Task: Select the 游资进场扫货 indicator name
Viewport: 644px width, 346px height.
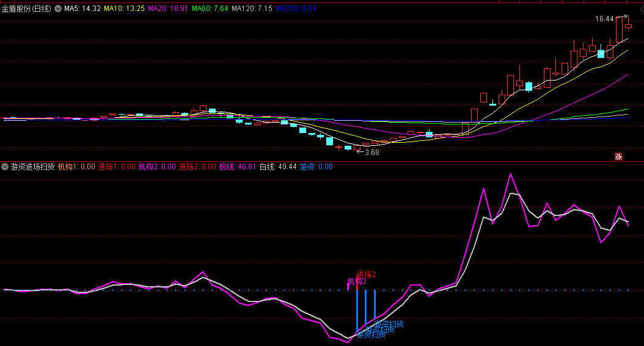Action: (x=32, y=166)
